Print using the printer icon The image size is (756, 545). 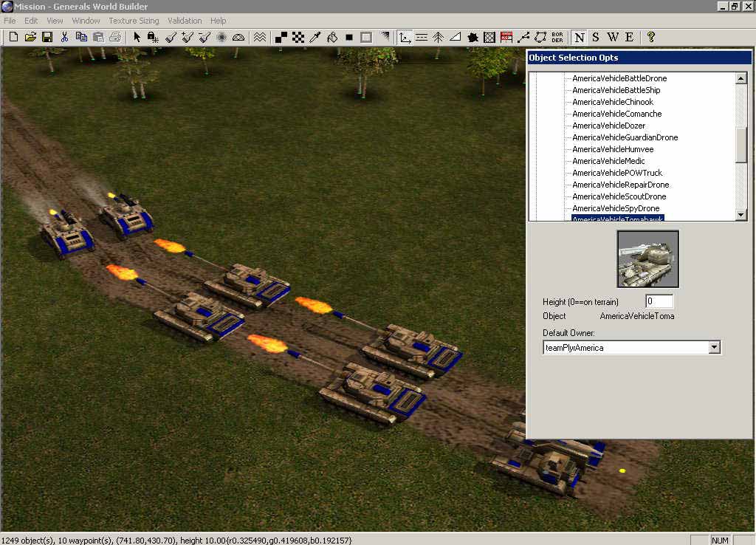point(115,37)
